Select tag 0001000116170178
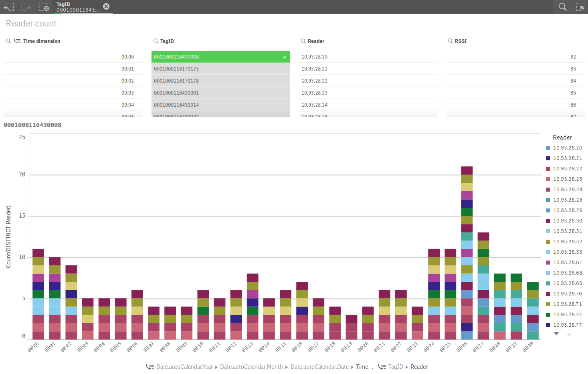This screenshot has width=588, height=374. (x=221, y=81)
